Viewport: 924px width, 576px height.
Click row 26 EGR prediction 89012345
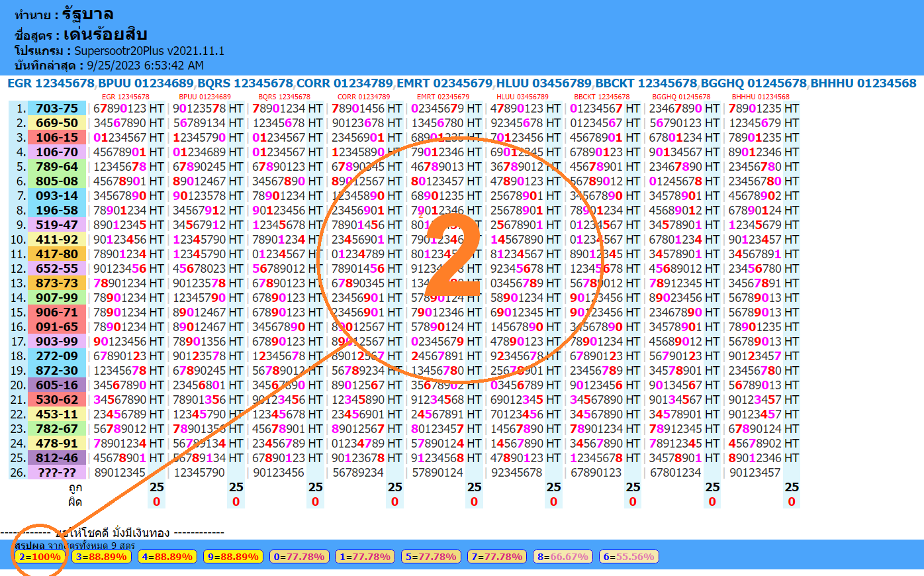[x=120, y=473]
